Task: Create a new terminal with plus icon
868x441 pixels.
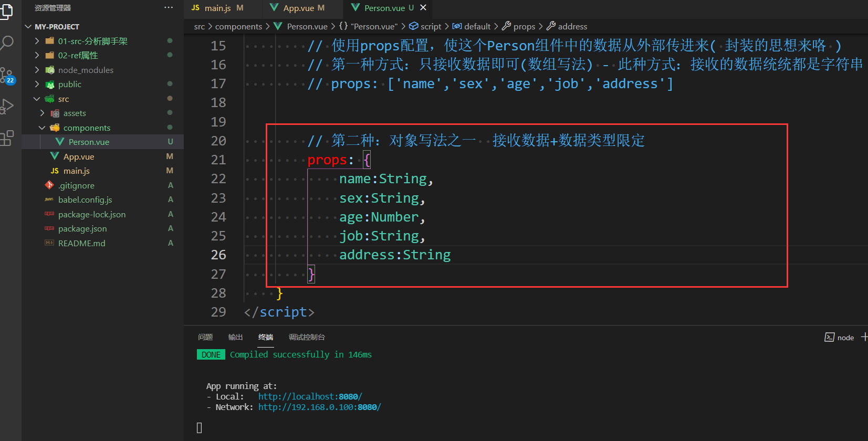Action: (x=864, y=337)
